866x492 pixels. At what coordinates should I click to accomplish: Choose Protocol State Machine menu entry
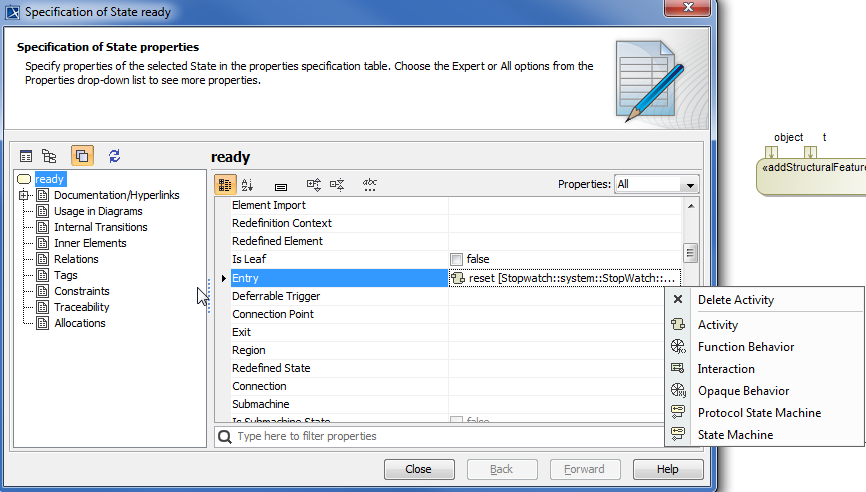pos(764,413)
